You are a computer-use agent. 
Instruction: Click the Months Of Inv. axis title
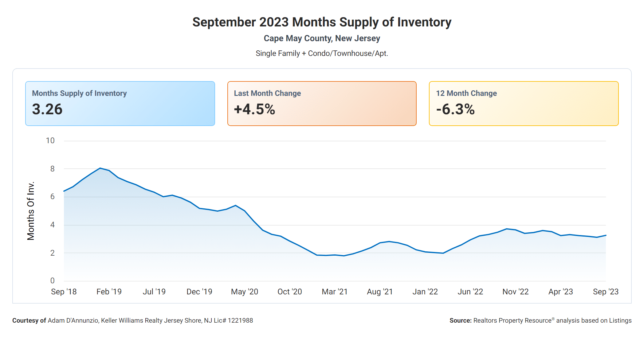(x=31, y=211)
